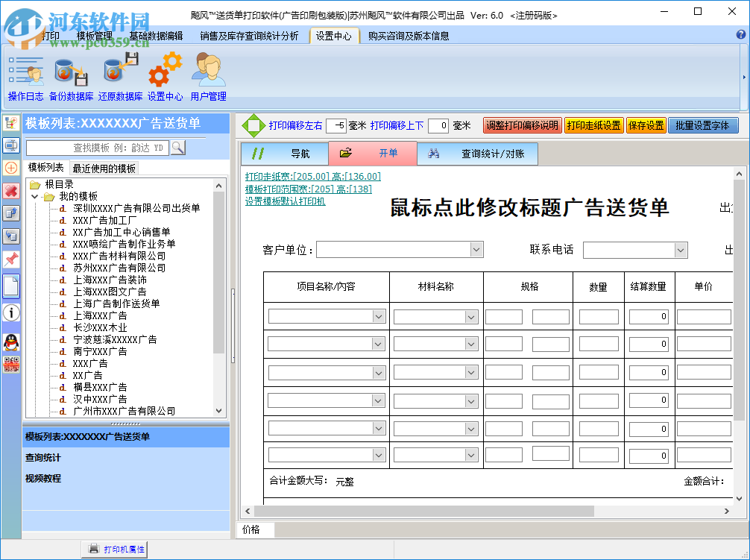Select 上海广告制作送货单 template in tree

click(x=116, y=303)
